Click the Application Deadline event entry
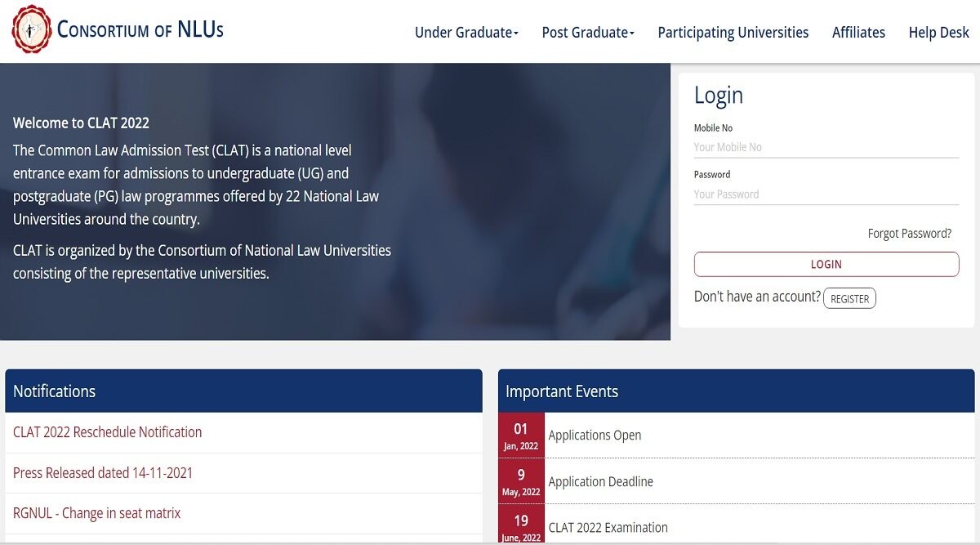The width and height of the screenshot is (980, 545). point(600,482)
